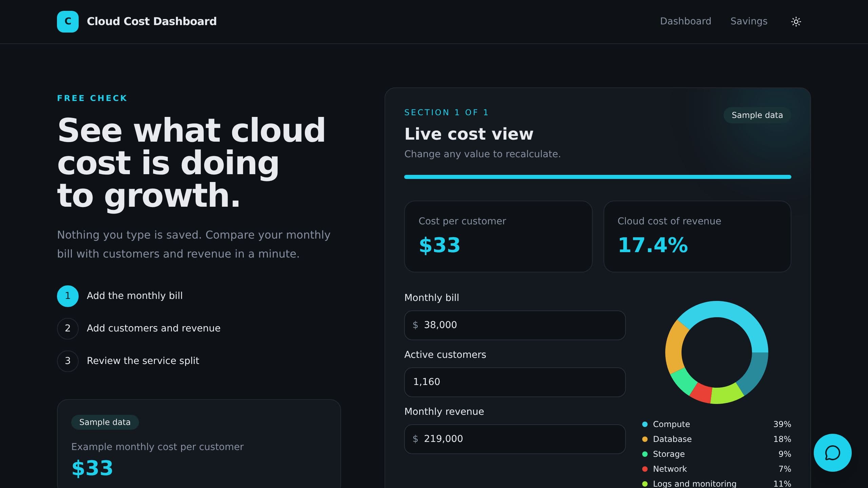868x488 pixels.
Task: Click the 17.4% cloud cost of revenue value
Action: (x=653, y=245)
